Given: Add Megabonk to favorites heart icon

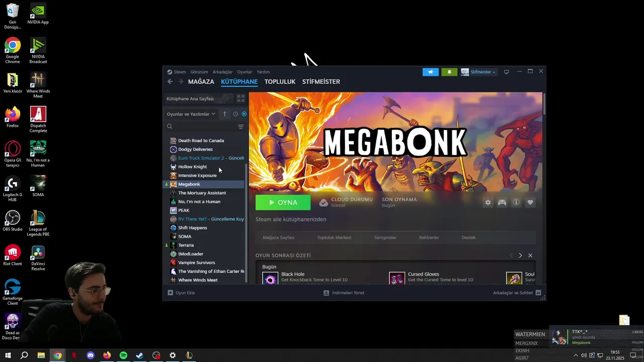Looking at the screenshot, I should coord(530,202).
